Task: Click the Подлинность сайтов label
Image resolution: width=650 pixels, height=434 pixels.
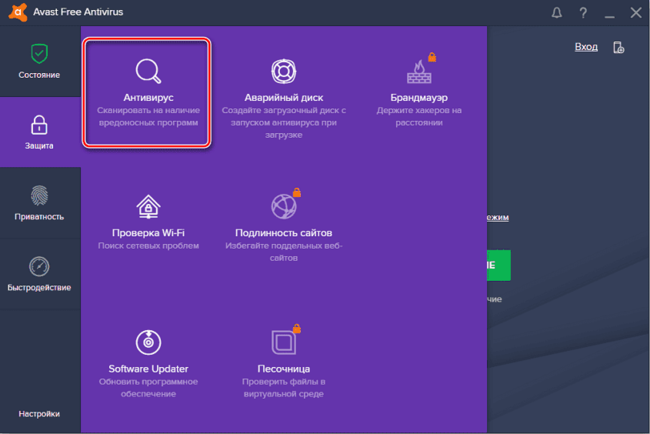Action: (284, 233)
